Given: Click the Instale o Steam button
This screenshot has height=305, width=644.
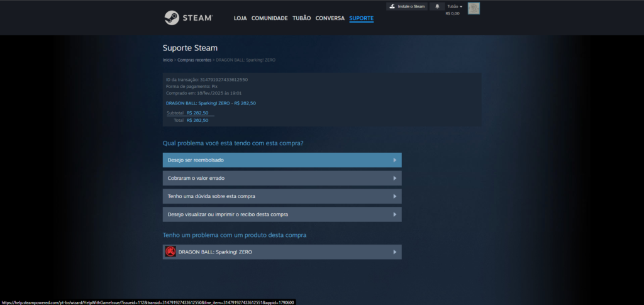Looking at the screenshot, I should (x=407, y=6).
